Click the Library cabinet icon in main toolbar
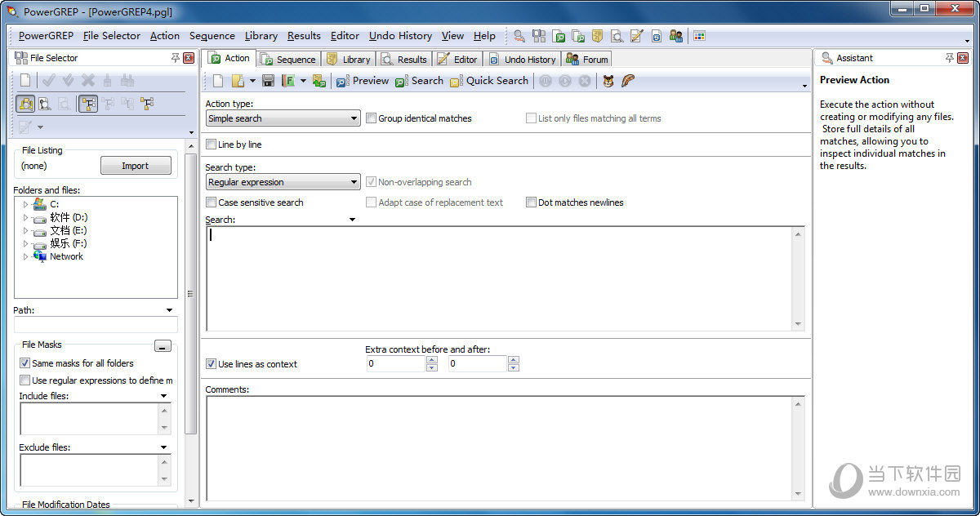 [598, 36]
